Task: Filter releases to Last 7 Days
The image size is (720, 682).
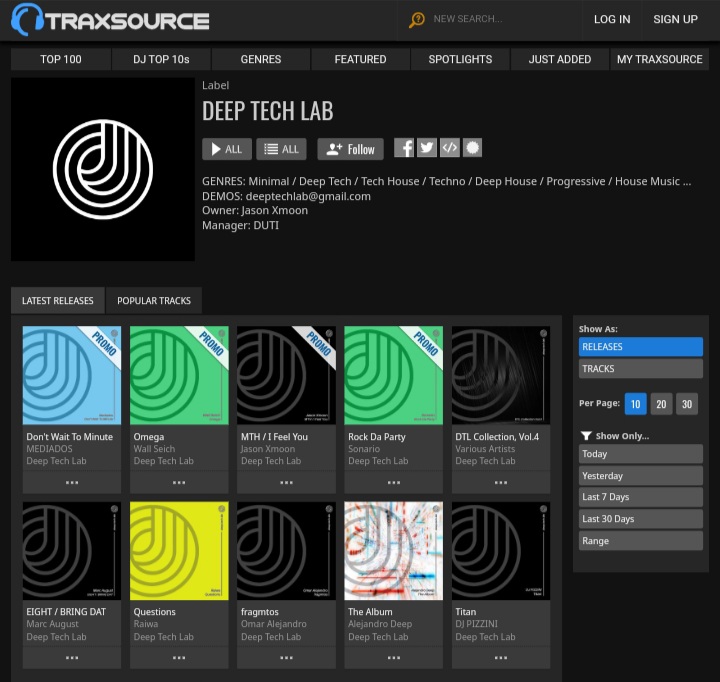Action: coord(641,497)
